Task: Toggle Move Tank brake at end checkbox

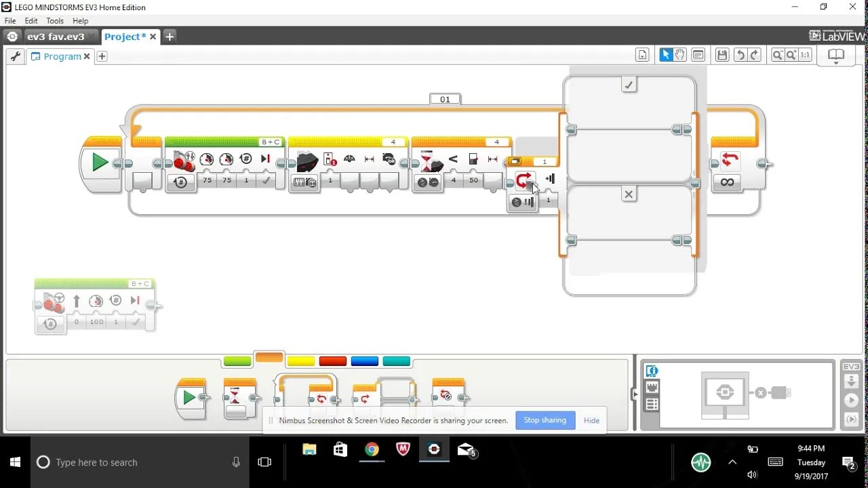Action: click(266, 180)
